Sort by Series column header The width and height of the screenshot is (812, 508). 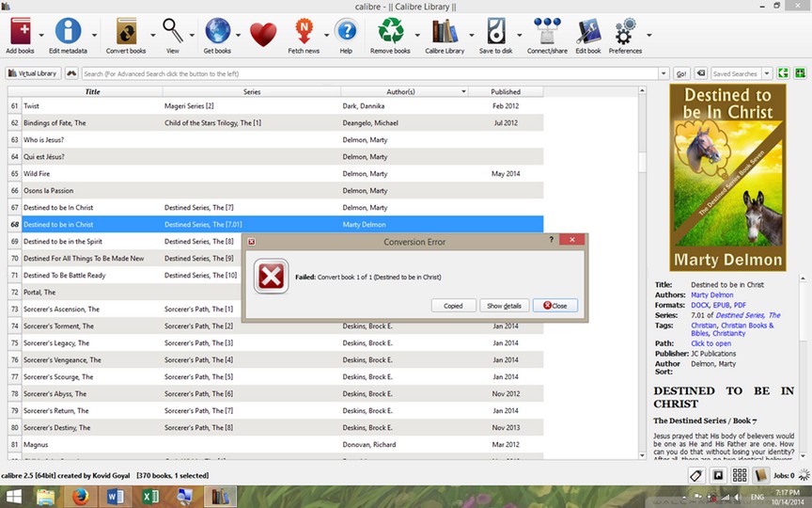pyautogui.click(x=252, y=92)
